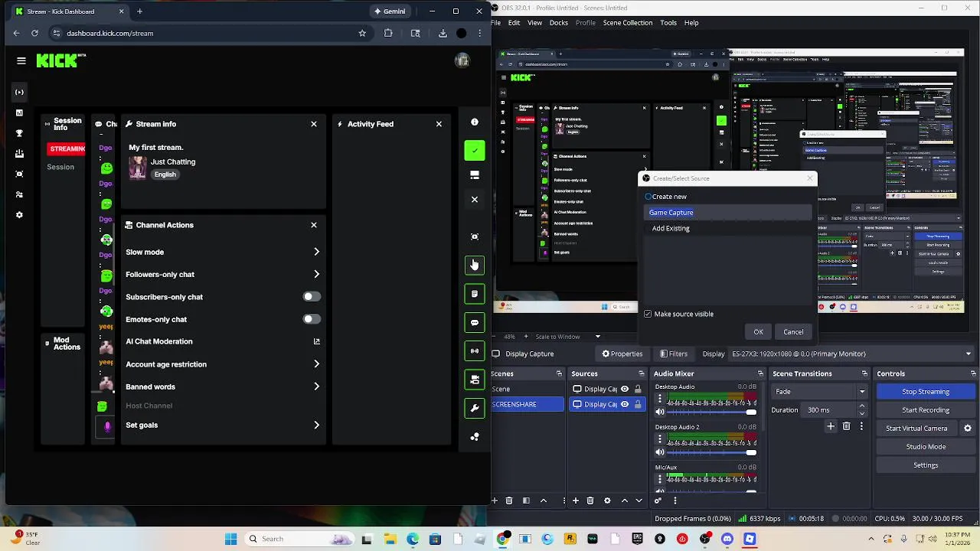
Task: Mute Desktop Audio speaker icon
Action: (x=660, y=412)
